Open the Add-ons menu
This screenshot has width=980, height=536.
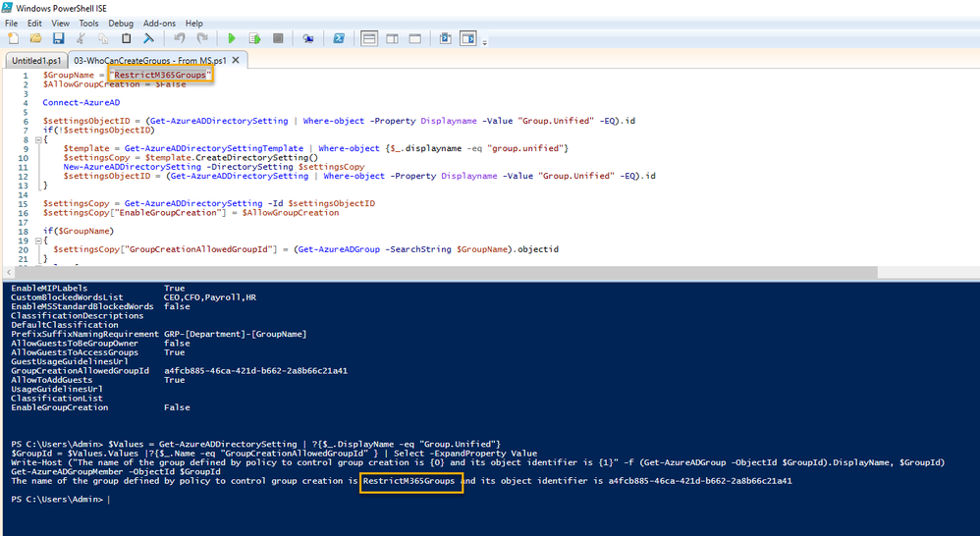click(159, 24)
